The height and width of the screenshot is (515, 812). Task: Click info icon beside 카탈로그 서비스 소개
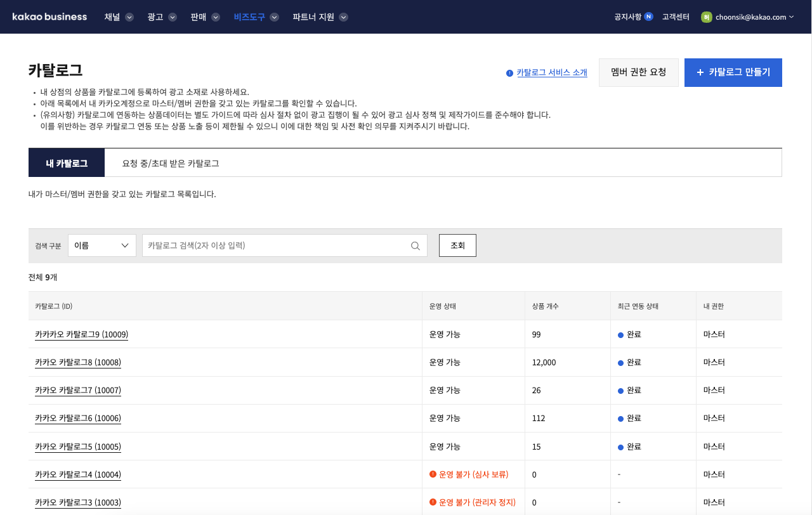pyautogui.click(x=509, y=73)
